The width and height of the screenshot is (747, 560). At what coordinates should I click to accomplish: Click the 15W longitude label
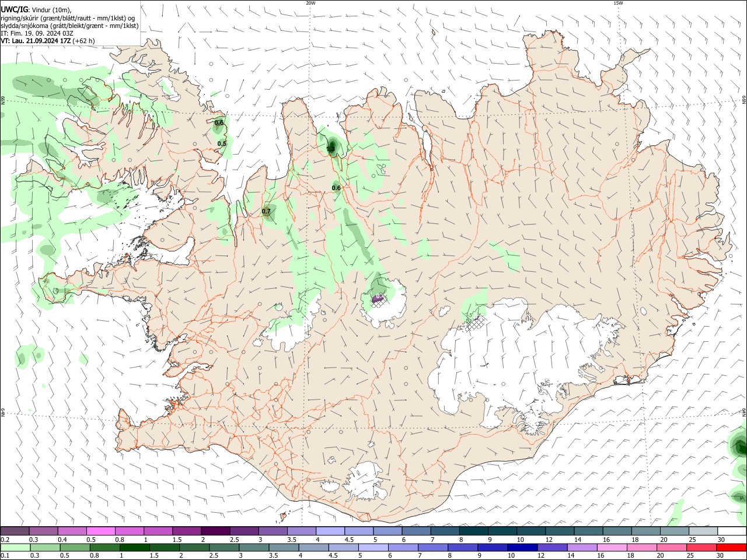point(618,3)
